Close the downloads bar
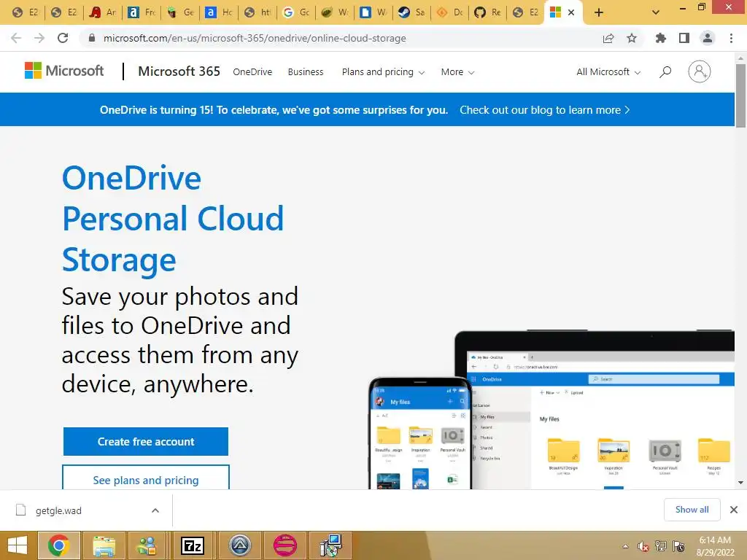Screen dimensions: 747x560 734,510
